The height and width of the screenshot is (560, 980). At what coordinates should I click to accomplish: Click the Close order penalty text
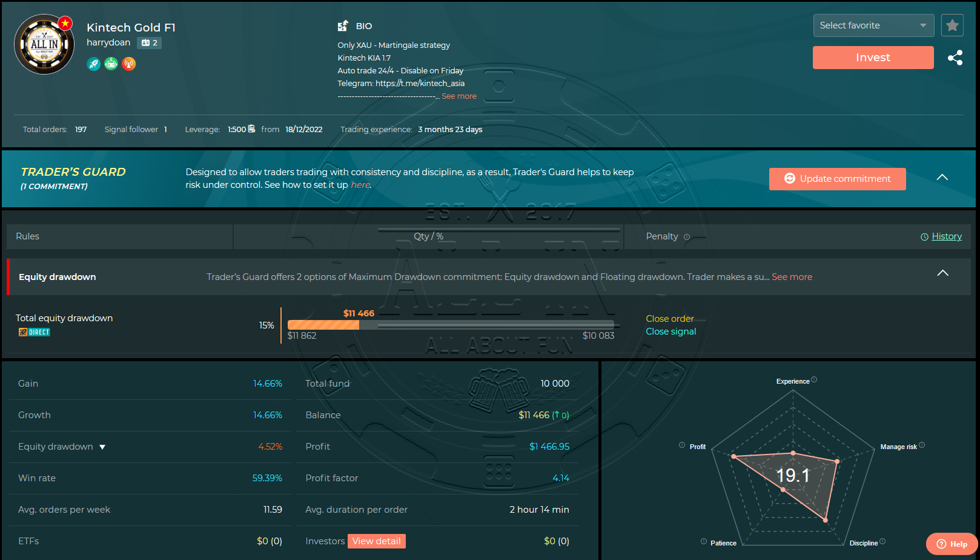pyautogui.click(x=670, y=319)
